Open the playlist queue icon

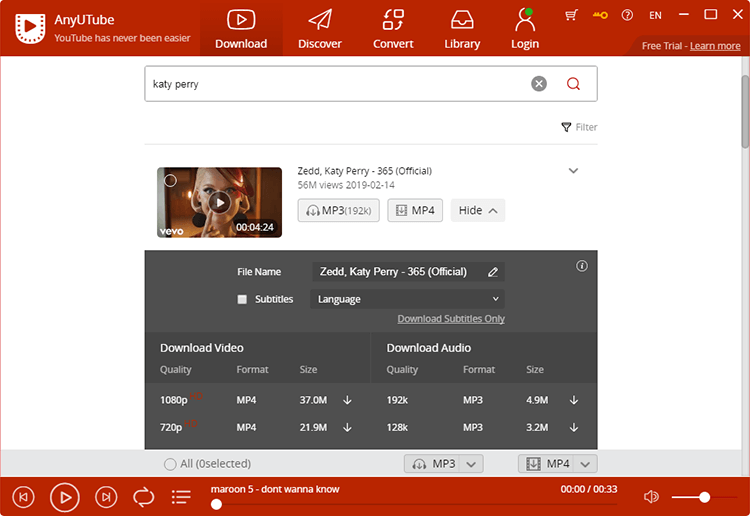click(181, 497)
